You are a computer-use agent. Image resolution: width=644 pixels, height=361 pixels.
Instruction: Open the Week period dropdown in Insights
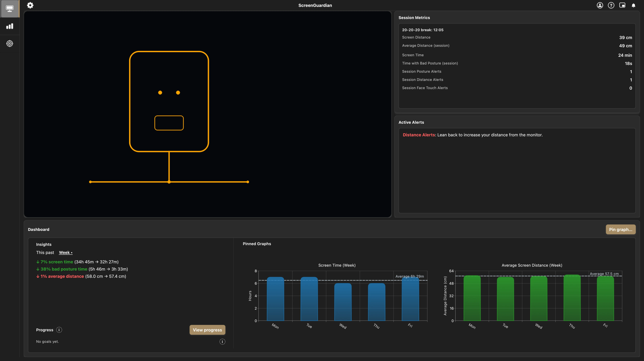click(66, 252)
